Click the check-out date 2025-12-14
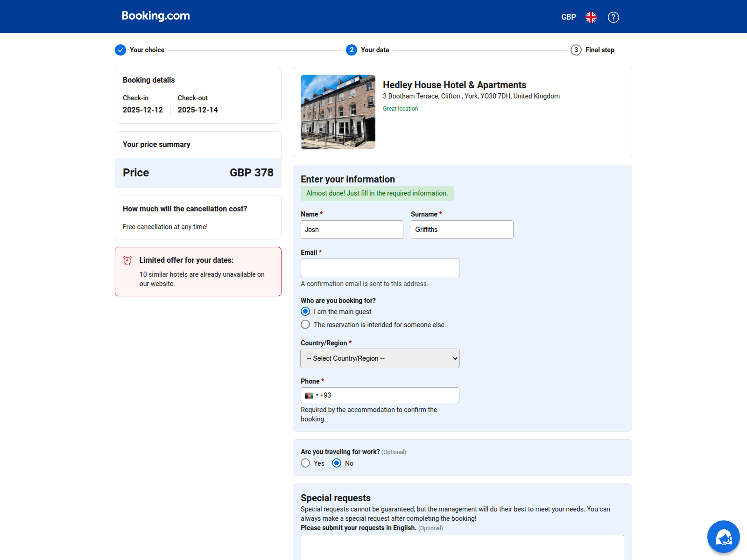 [197, 110]
